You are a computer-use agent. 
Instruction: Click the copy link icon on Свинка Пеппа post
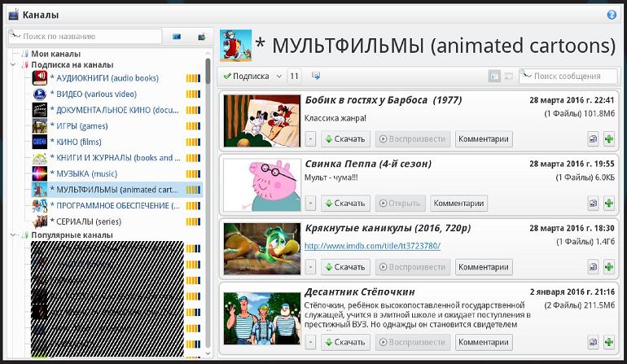point(594,203)
